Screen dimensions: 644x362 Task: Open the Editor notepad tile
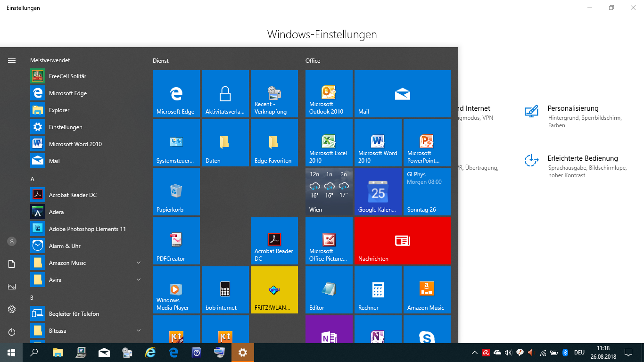[x=329, y=290]
